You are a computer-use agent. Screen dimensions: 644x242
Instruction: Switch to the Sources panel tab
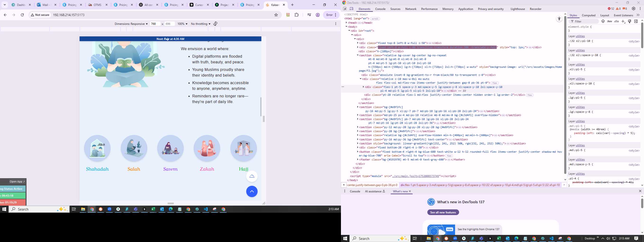click(395, 9)
